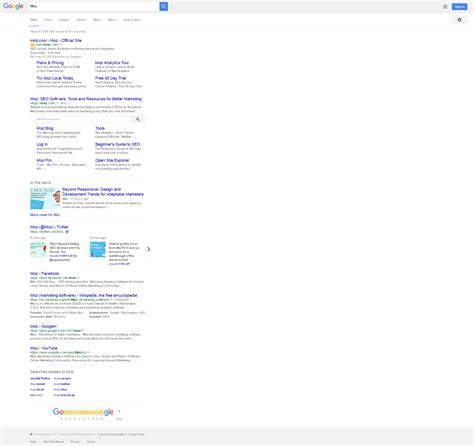Open the 'Beyond Responsive Design' news headline
The width and height of the screenshot is (474, 446).
[x=103, y=192]
